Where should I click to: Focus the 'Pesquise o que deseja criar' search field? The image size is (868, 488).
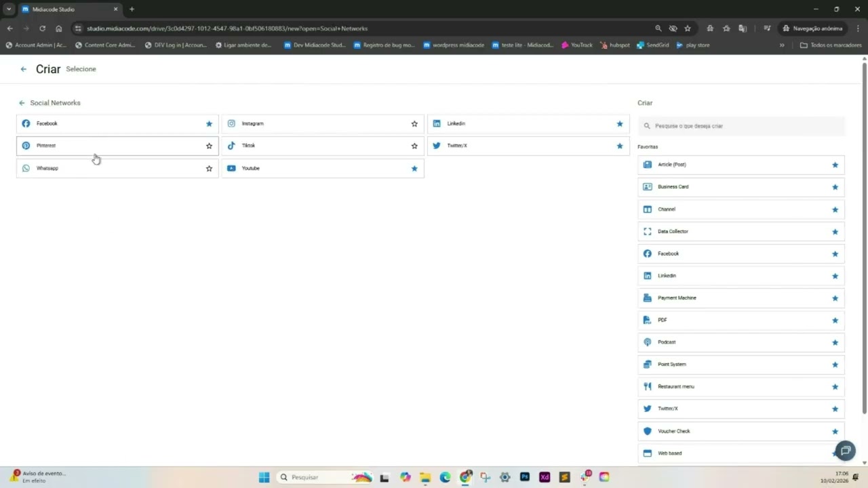741,126
